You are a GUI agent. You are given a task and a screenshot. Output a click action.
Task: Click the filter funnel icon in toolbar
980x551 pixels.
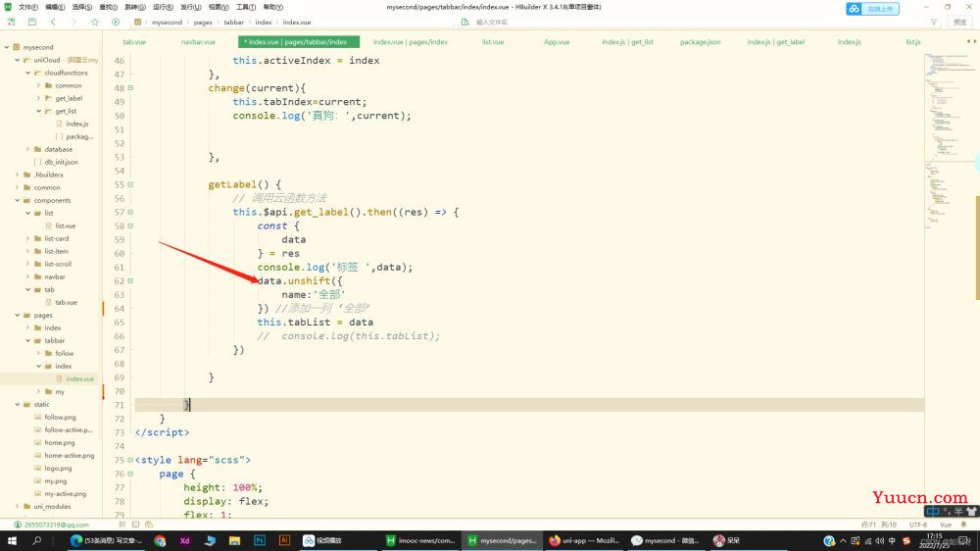[934, 22]
